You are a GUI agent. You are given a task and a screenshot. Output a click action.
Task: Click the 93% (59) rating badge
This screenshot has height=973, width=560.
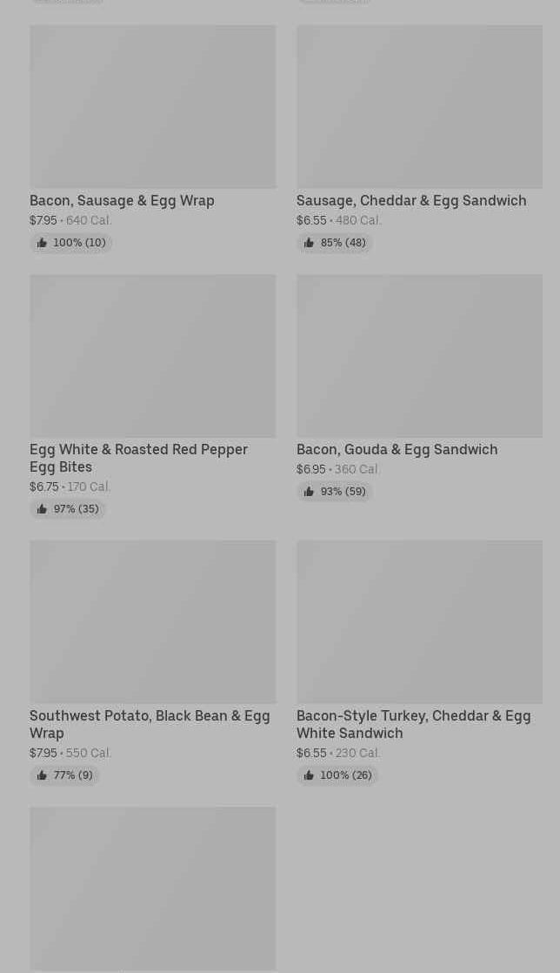[x=335, y=493]
